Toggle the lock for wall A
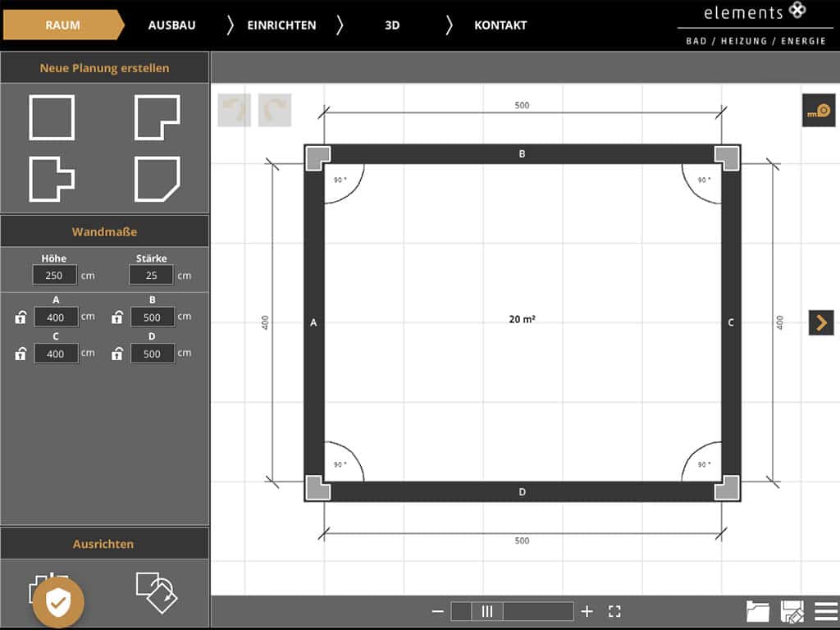The height and width of the screenshot is (630, 840). pos(21,317)
